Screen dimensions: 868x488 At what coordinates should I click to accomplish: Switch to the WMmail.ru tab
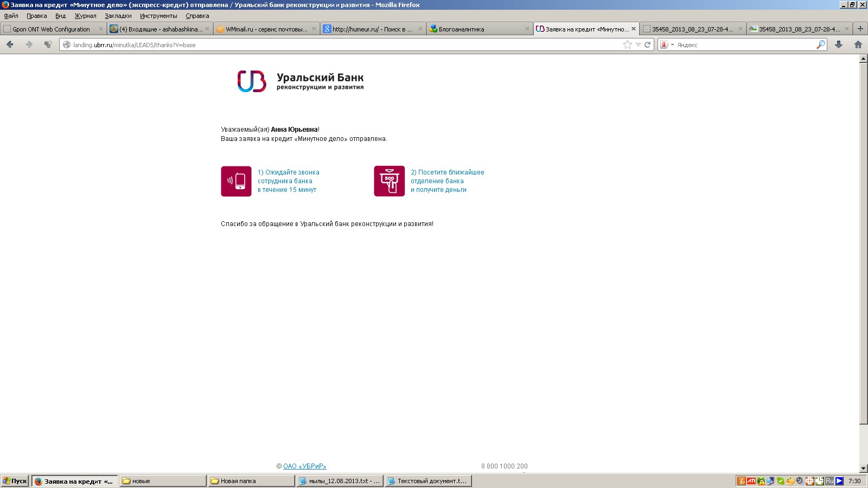266,29
